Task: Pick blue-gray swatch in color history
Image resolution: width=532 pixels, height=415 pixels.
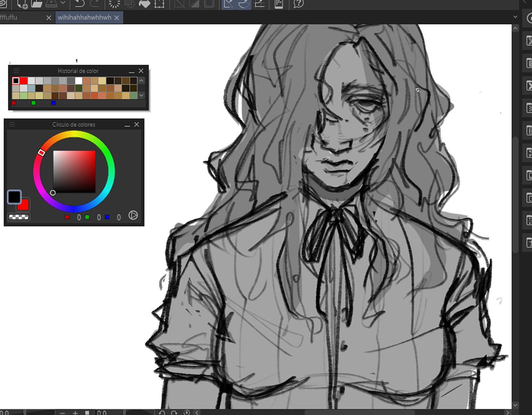Action: pyautogui.click(x=31, y=88)
